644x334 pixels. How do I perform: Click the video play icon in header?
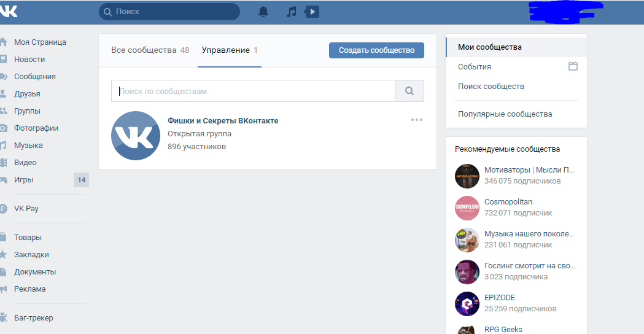click(x=312, y=12)
